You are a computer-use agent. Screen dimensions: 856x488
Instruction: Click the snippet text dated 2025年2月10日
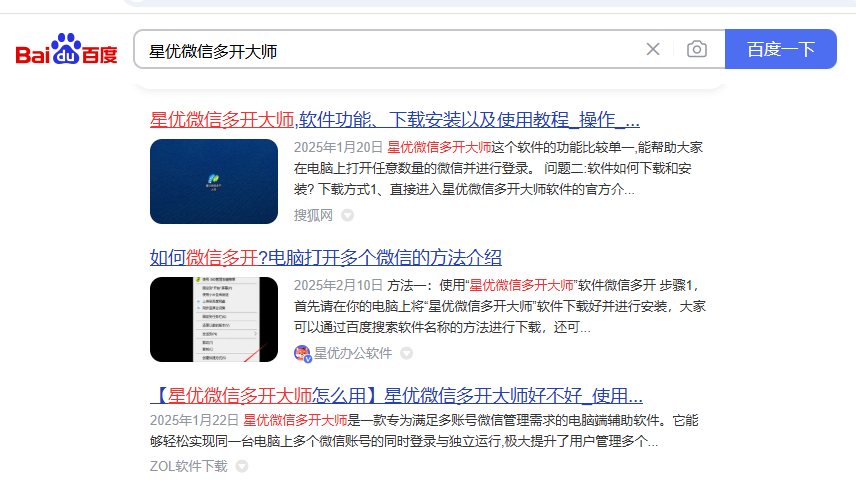500,306
